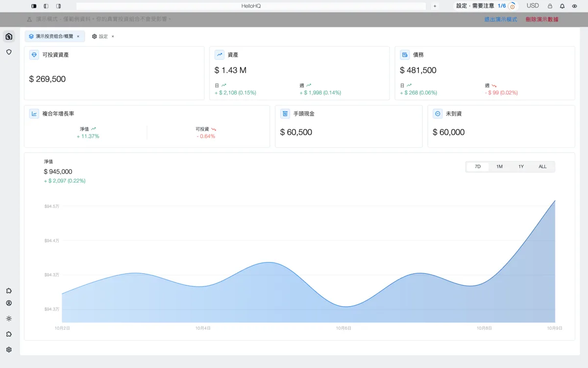Click the 10月4日 axis label on chart
Viewport: 588px width, 368px height.
203,328
